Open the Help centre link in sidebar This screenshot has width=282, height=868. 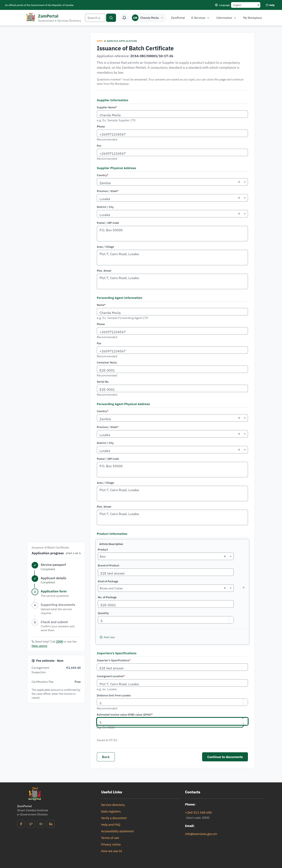pos(39,646)
